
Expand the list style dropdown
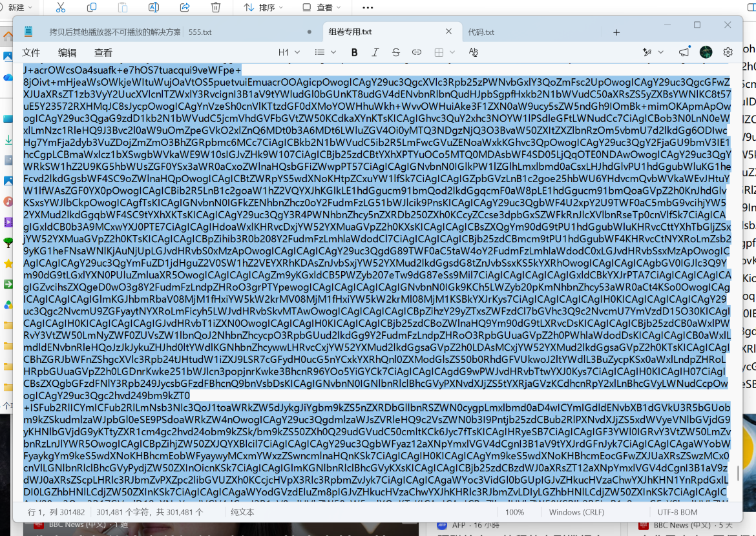(x=326, y=52)
